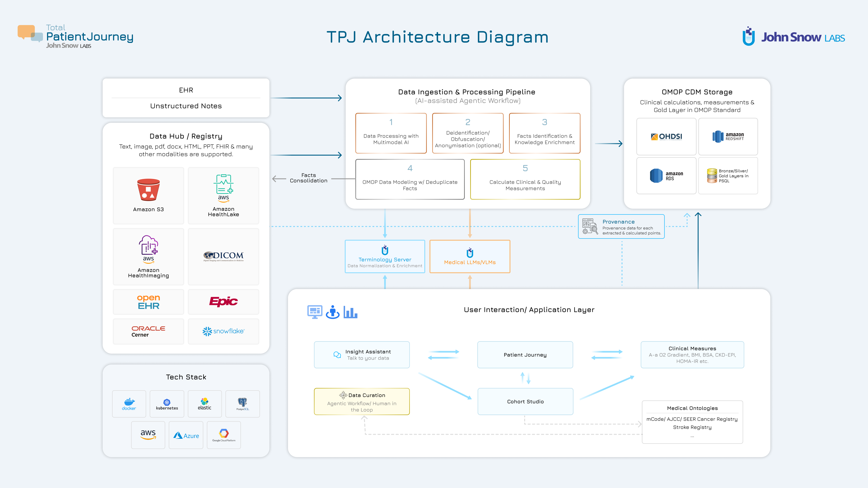Click the Unstructured Notes label
Viewport: 868px width, 488px height.
click(186, 106)
